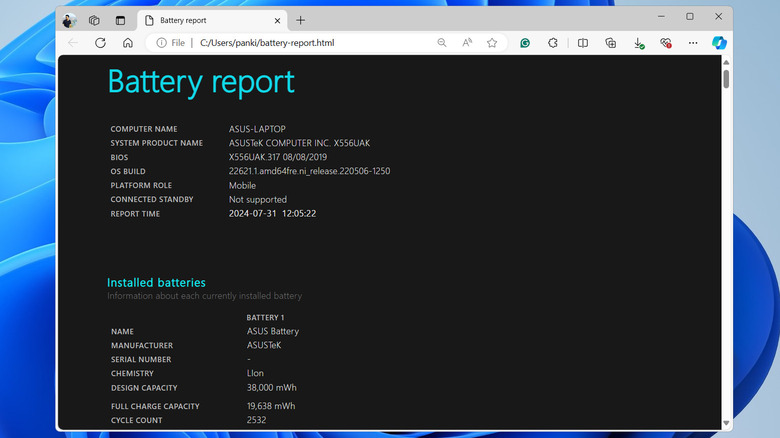Screen dimensions: 780x438
Task: Open the Grammarly extension icon
Action: 525,43
